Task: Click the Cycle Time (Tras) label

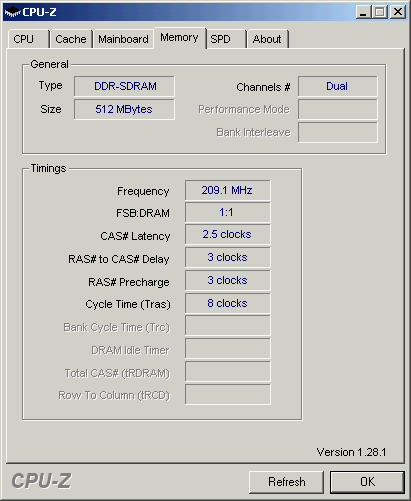Action: tap(128, 304)
